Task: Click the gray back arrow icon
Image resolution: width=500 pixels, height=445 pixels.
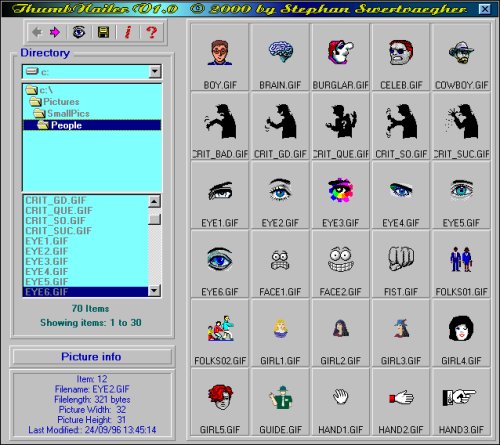Action: 37,32
